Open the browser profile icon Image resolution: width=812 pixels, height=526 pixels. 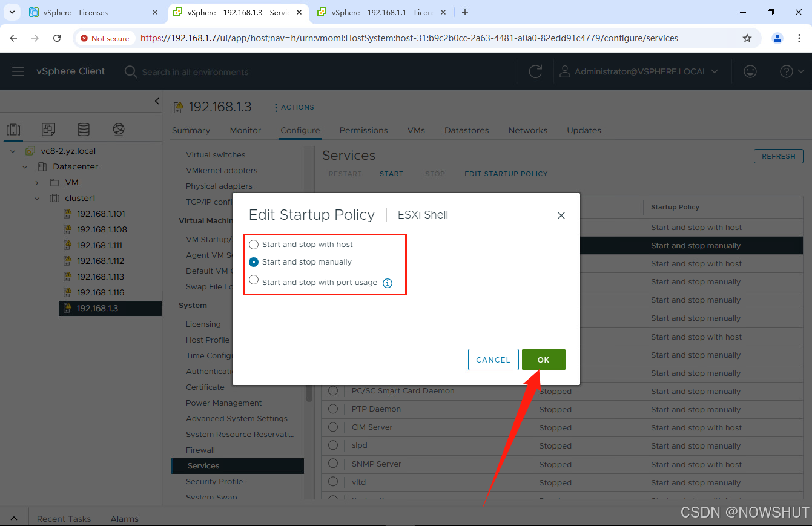[777, 38]
